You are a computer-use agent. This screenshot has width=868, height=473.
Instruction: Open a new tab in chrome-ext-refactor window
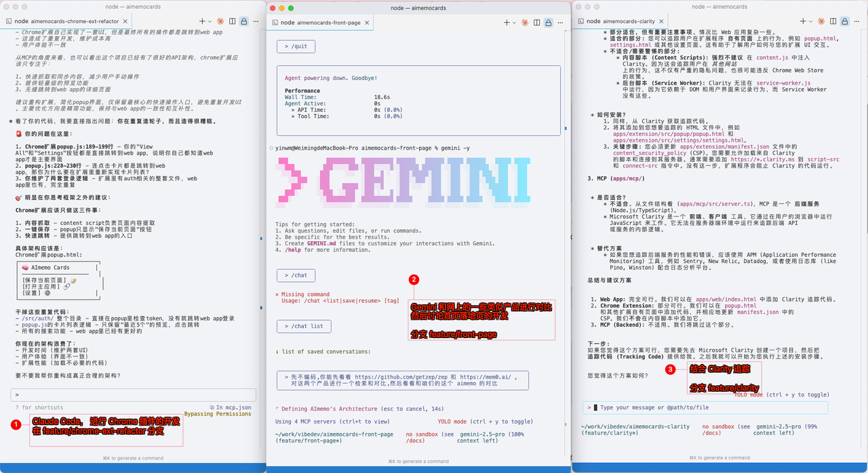[201, 22]
